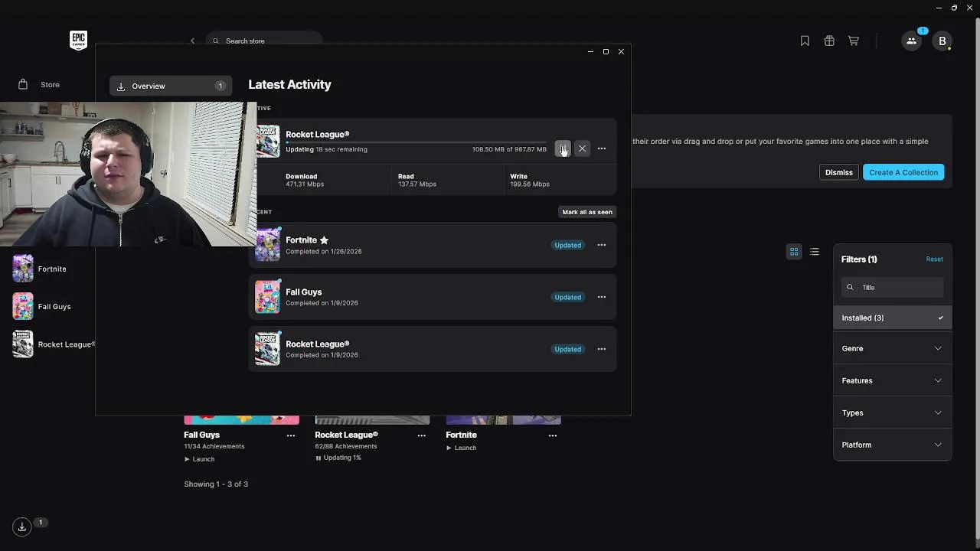This screenshot has width=980, height=551.
Task: Open options for the Rocket League entry completed 1/9/2026
Action: pos(602,349)
